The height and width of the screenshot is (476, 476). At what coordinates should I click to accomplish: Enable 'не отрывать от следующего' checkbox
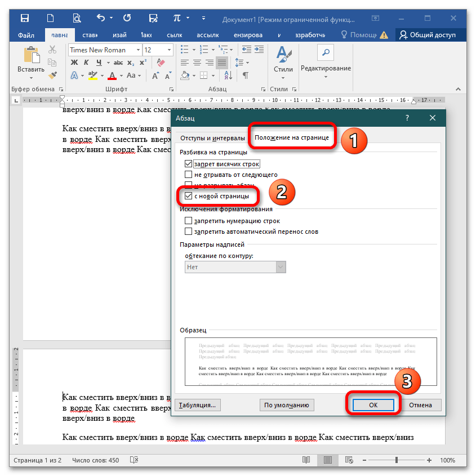pos(188,175)
